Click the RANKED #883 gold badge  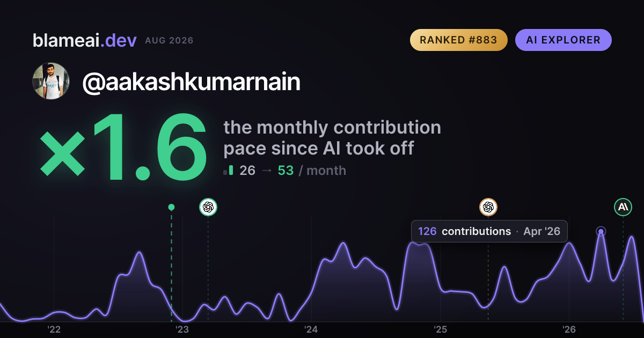[459, 40]
